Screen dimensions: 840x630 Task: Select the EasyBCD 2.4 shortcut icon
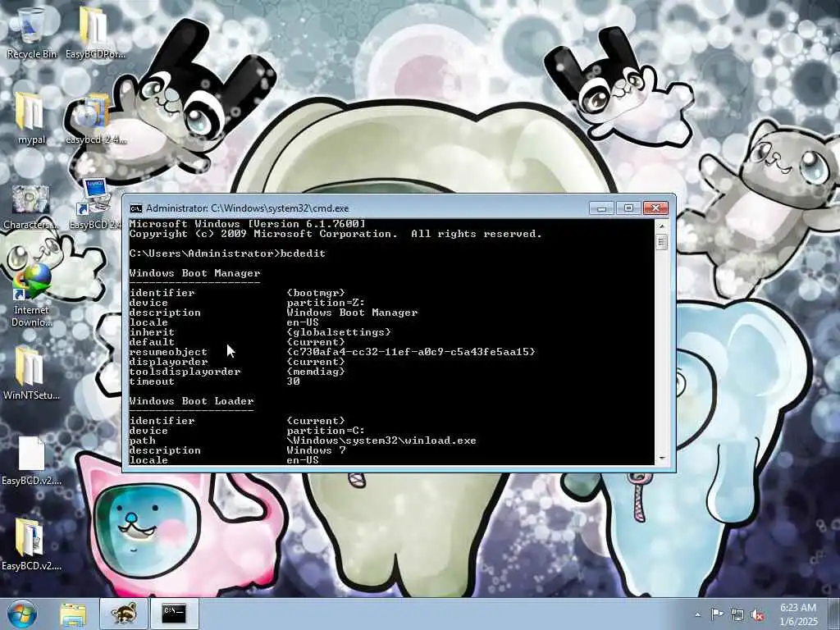pos(95,203)
